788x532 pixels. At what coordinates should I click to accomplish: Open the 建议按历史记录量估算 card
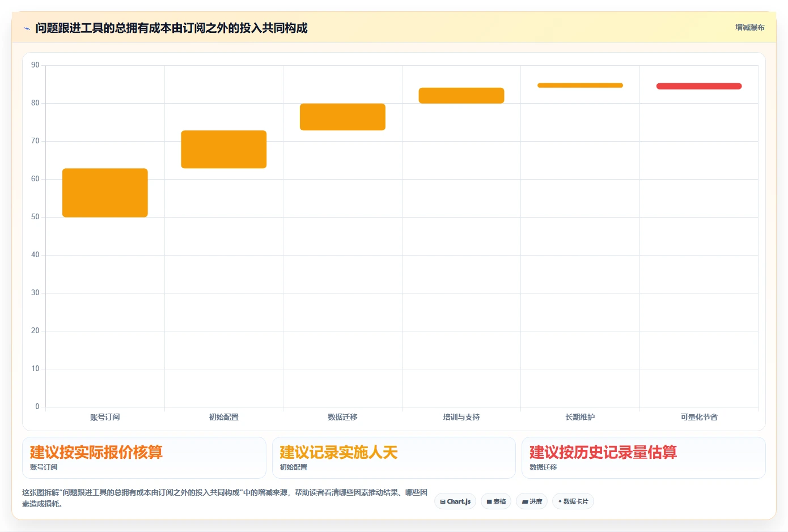[x=643, y=458]
